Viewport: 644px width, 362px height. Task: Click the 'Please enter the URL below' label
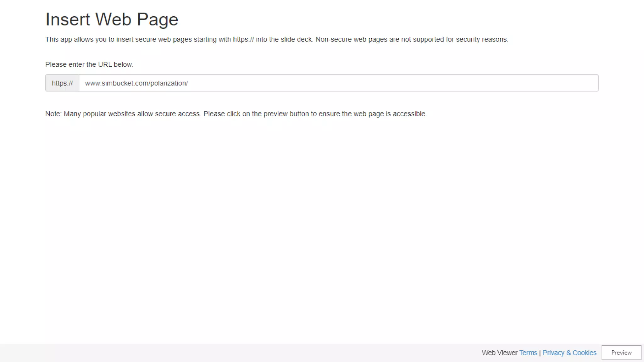(89, 64)
